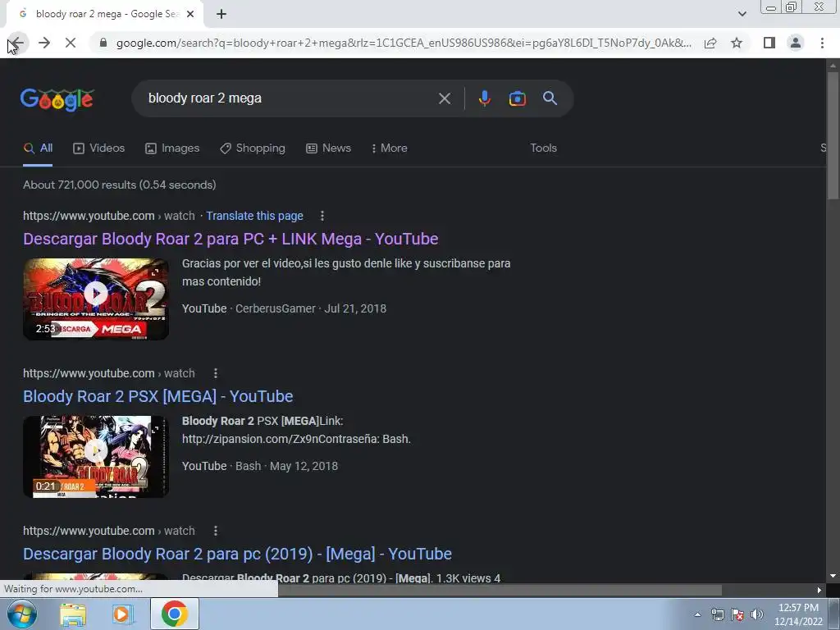Play the 2:53 Descarga Mega video thumbnail
Image resolution: width=840 pixels, height=630 pixels.
96,299
